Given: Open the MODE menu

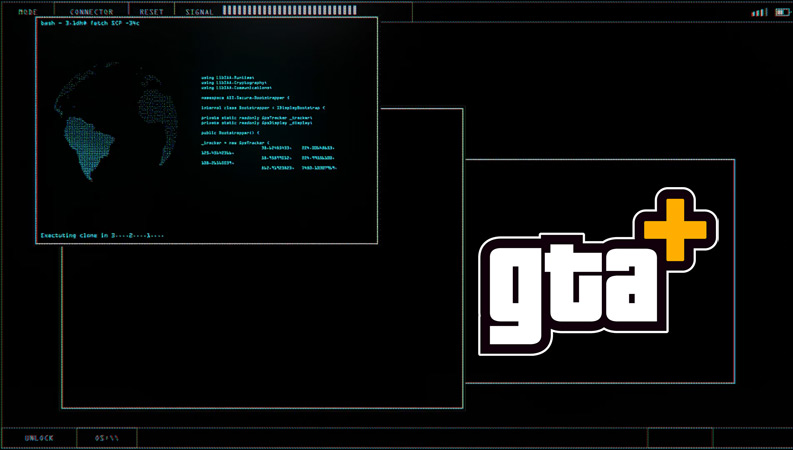Looking at the screenshot, I should [28, 11].
